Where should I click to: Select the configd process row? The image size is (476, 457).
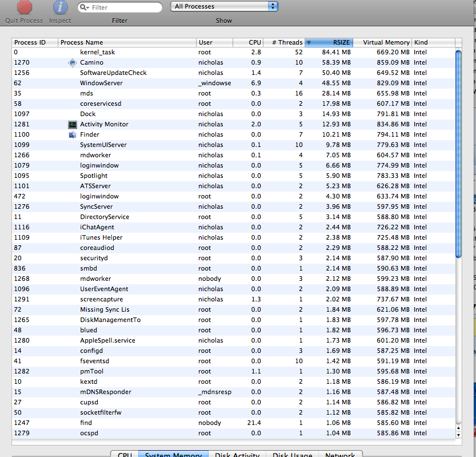[234, 351]
